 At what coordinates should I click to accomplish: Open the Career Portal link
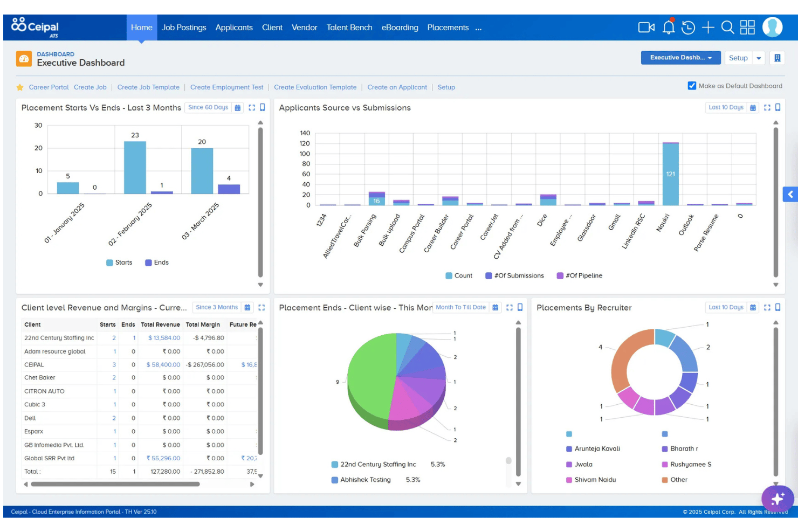(49, 87)
